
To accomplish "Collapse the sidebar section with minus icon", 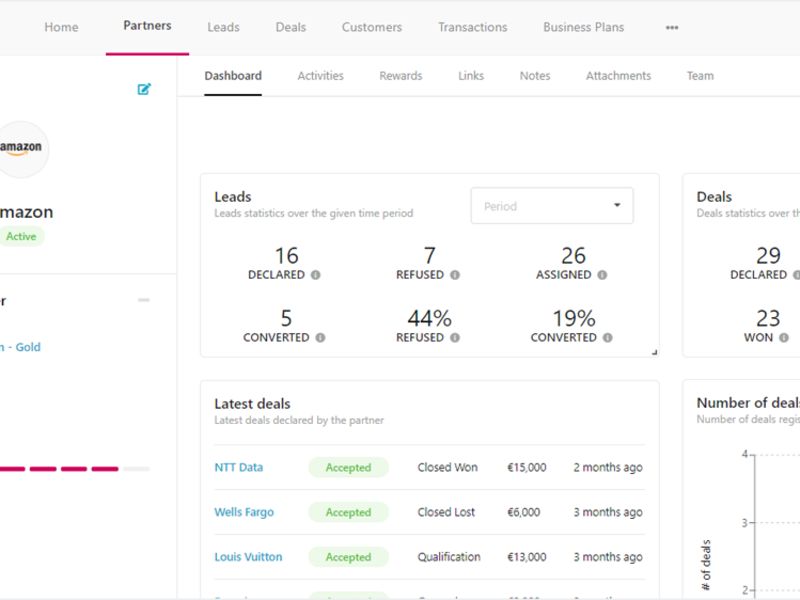I will click(x=144, y=300).
